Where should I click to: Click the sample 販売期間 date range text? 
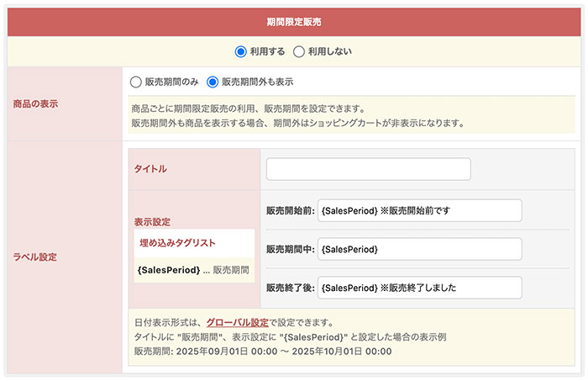(263, 351)
